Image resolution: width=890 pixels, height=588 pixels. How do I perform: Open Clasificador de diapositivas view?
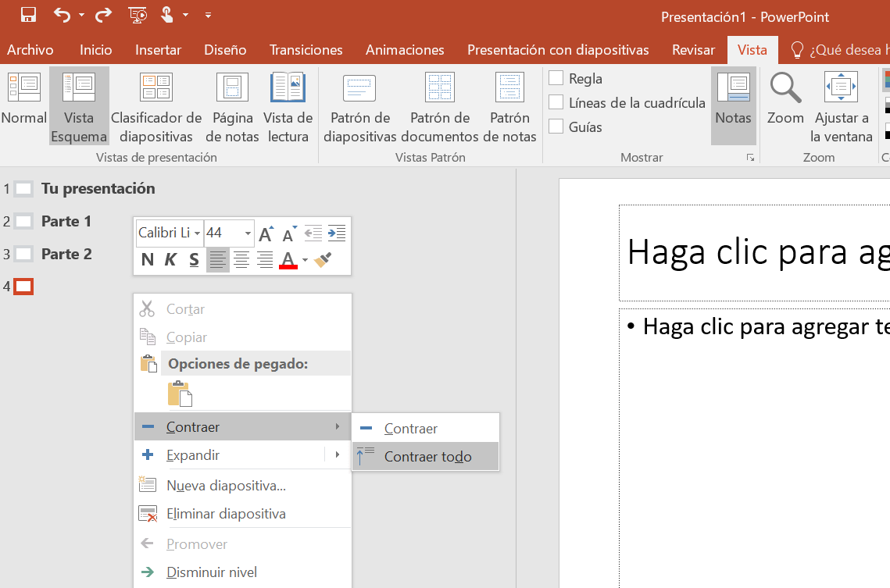pyautogui.click(x=156, y=107)
